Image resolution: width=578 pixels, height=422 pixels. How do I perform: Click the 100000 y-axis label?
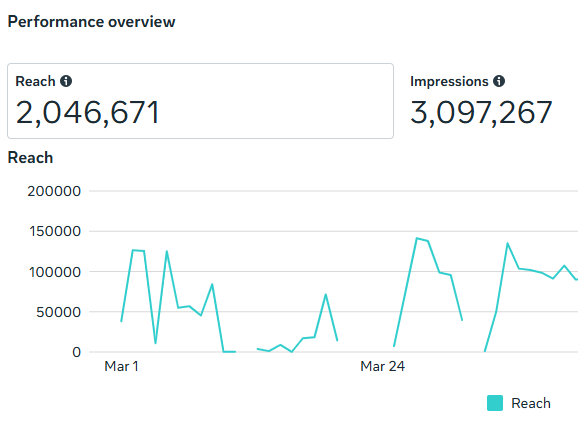click(55, 272)
